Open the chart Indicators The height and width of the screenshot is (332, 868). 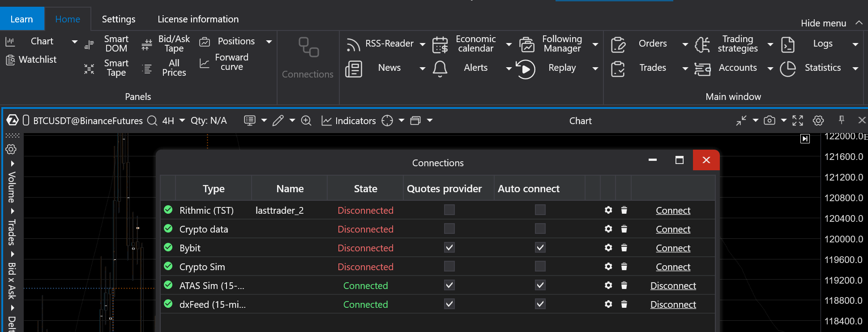[349, 121]
